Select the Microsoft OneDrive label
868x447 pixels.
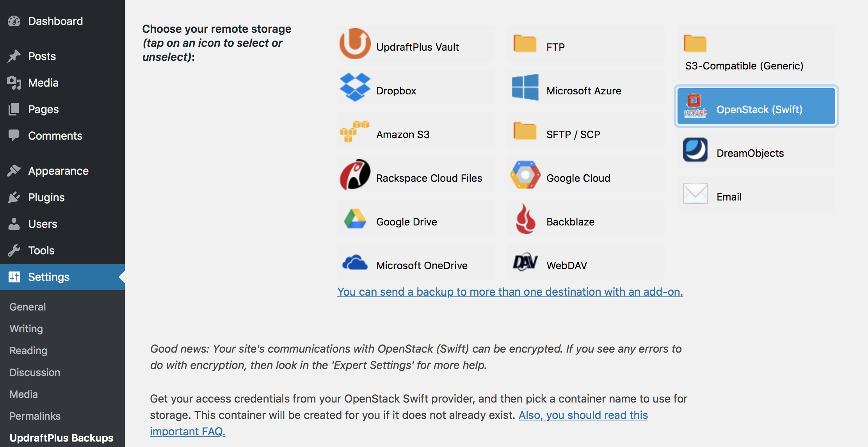tap(422, 266)
